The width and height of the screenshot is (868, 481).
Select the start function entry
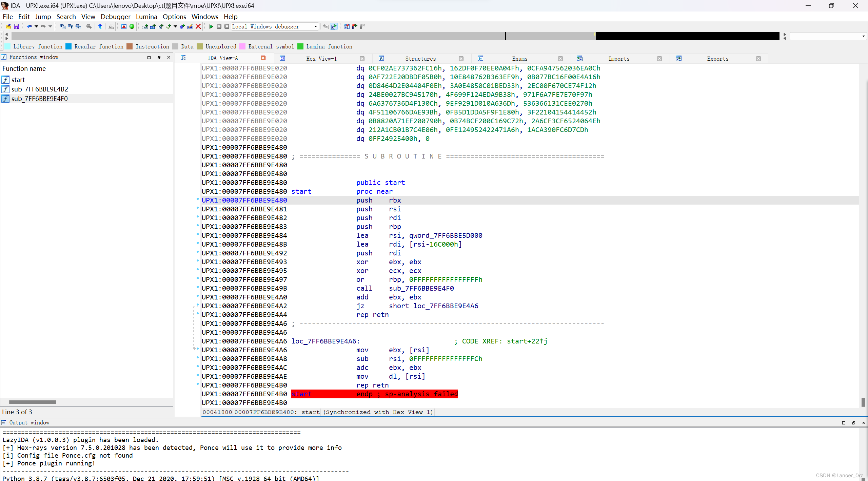click(18, 80)
